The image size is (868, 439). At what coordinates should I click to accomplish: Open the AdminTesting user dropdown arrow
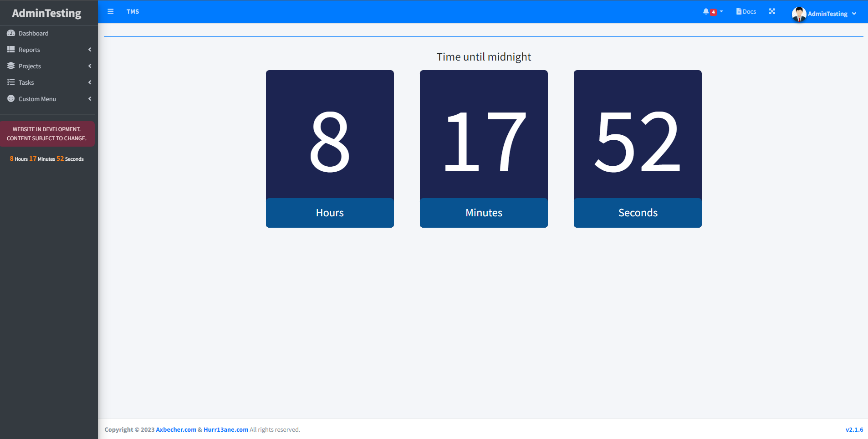click(x=854, y=14)
